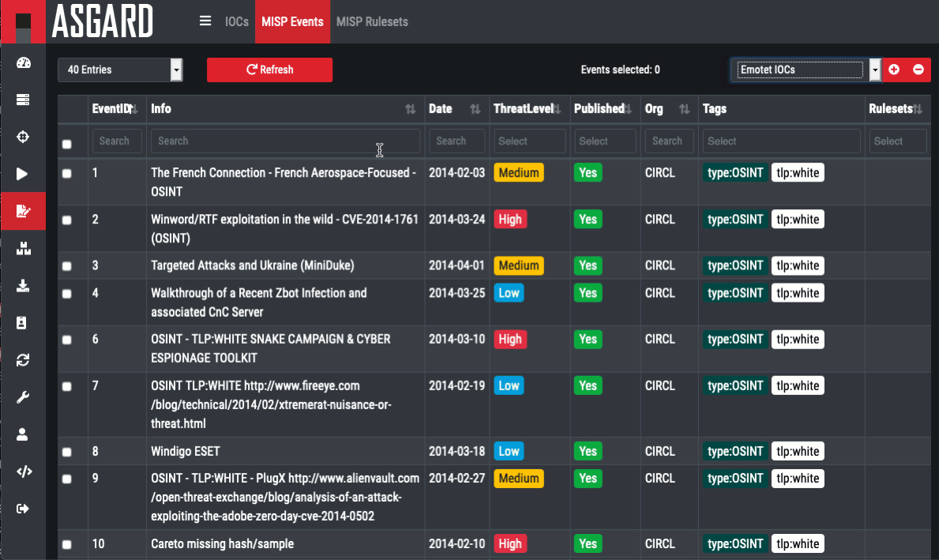The image size is (939, 560).
Task: Open the 40 Entries dropdown
Action: [120, 70]
